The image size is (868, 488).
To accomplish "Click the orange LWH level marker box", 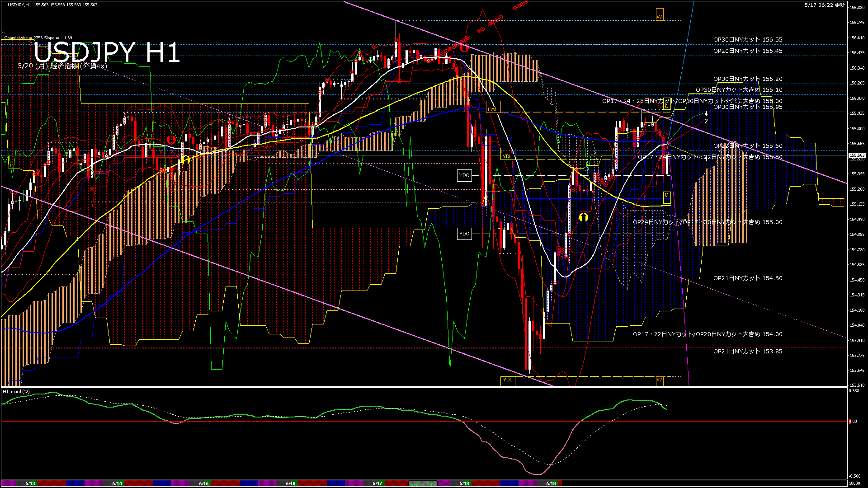I will 493,109.
